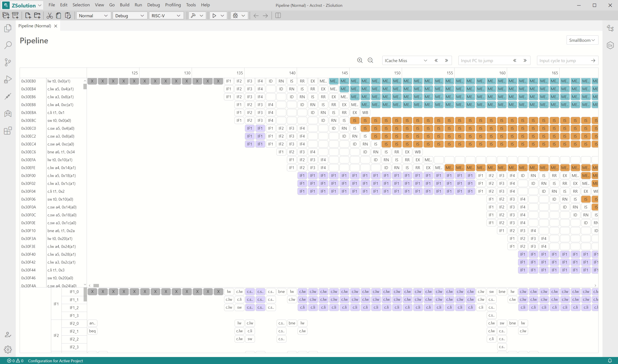The image size is (618, 364).
Task: Open the Profiling menu
Action: (173, 5)
